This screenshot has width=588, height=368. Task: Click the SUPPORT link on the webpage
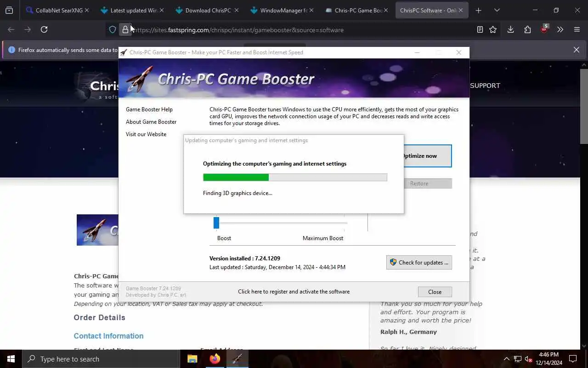[485, 86]
